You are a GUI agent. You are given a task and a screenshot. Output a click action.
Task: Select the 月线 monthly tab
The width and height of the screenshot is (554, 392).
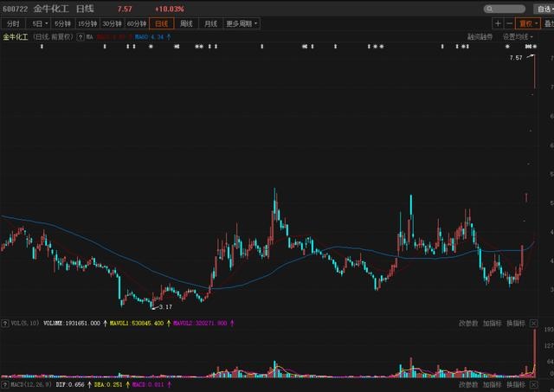pyautogui.click(x=210, y=23)
